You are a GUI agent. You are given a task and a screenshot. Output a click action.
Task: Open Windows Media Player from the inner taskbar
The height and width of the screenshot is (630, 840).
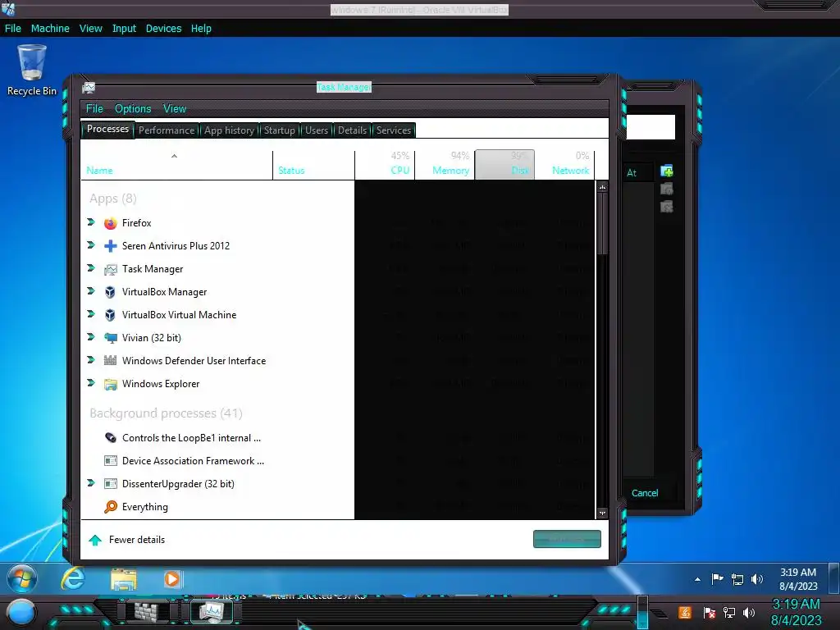172,579
